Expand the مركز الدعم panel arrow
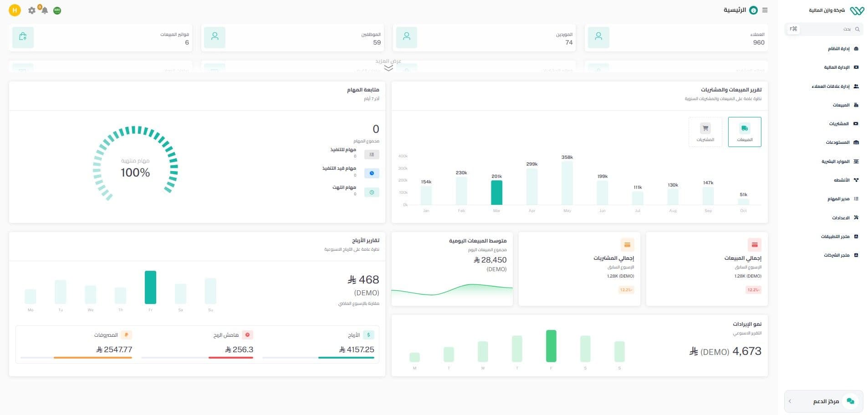The width and height of the screenshot is (868, 415). pos(790,401)
